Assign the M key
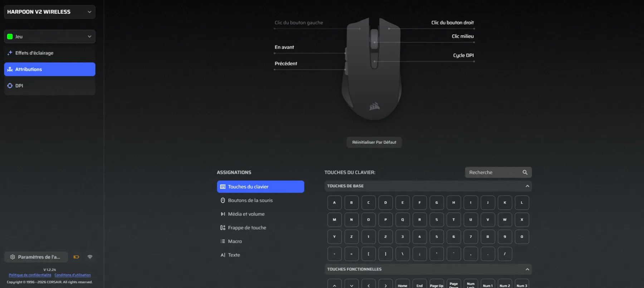This screenshot has width=644, height=288. 335,220
